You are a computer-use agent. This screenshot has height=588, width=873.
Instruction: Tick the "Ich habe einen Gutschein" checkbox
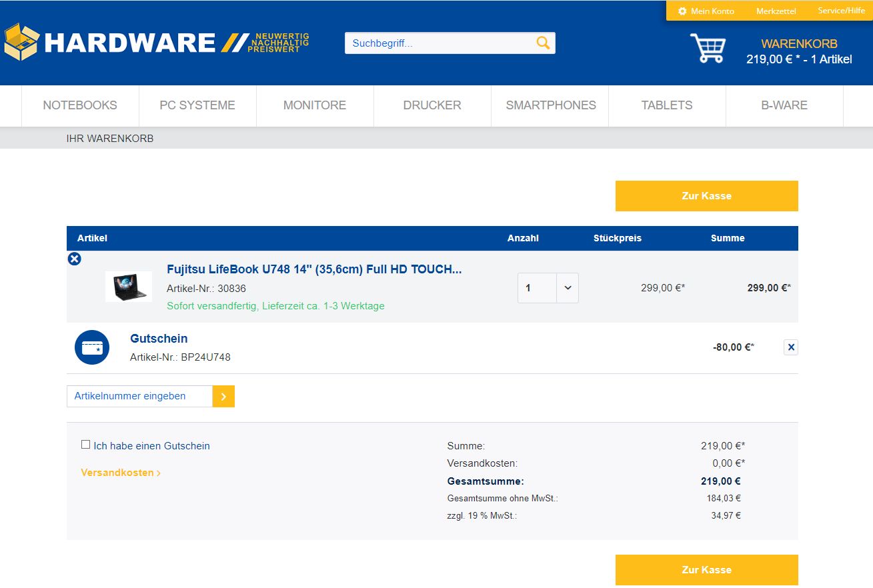coord(85,445)
